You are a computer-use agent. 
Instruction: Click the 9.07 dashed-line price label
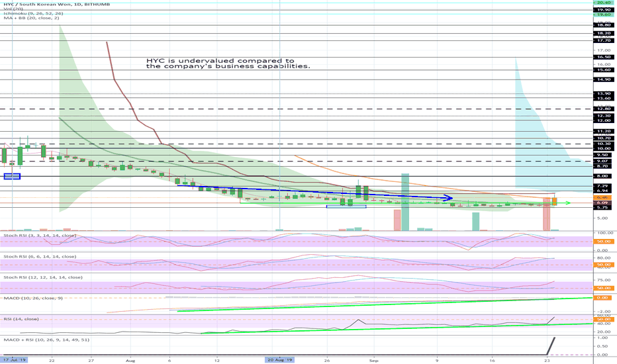pos(604,161)
